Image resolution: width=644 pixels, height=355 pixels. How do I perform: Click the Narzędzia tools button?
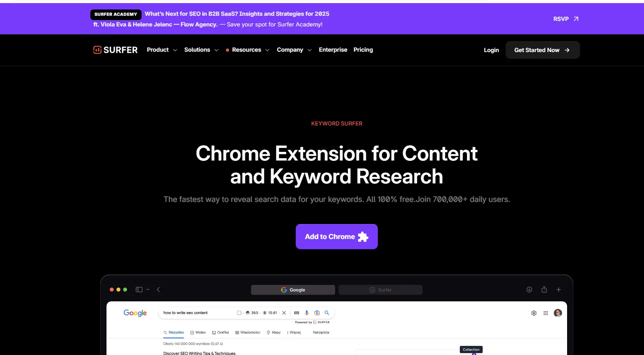[321, 333]
